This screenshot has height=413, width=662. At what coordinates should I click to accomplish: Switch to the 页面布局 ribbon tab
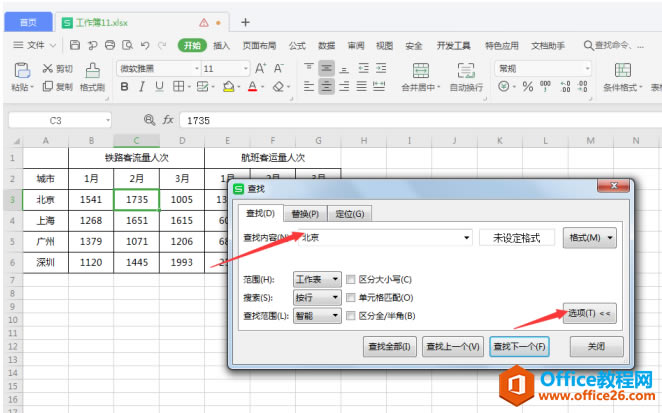[259, 46]
